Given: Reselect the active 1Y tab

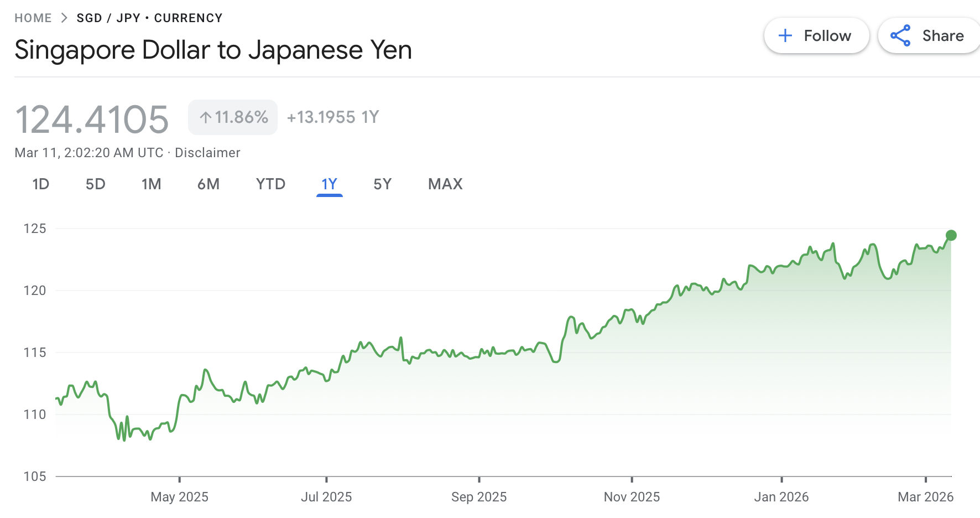Looking at the screenshot, I should (329, 184).
